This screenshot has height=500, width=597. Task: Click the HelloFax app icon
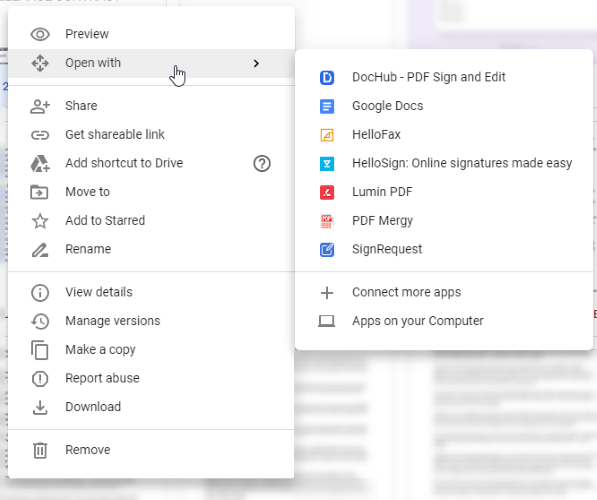pyautogui.click(x=327, y=135)
